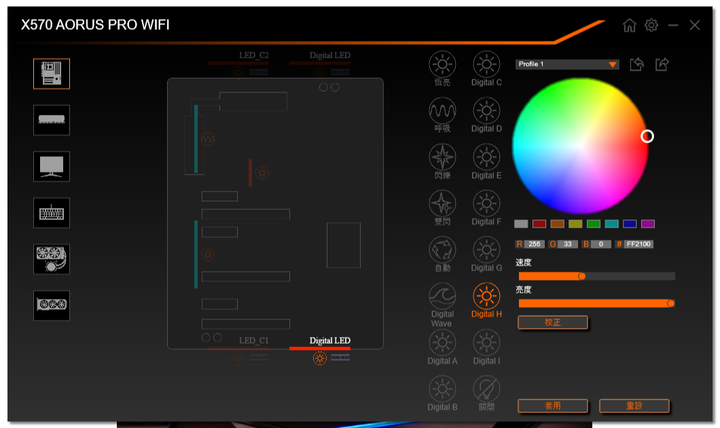This screenshot has width=720, height=428.
Task: Open the Profile 1 dropdown
Action: [567, 64]
